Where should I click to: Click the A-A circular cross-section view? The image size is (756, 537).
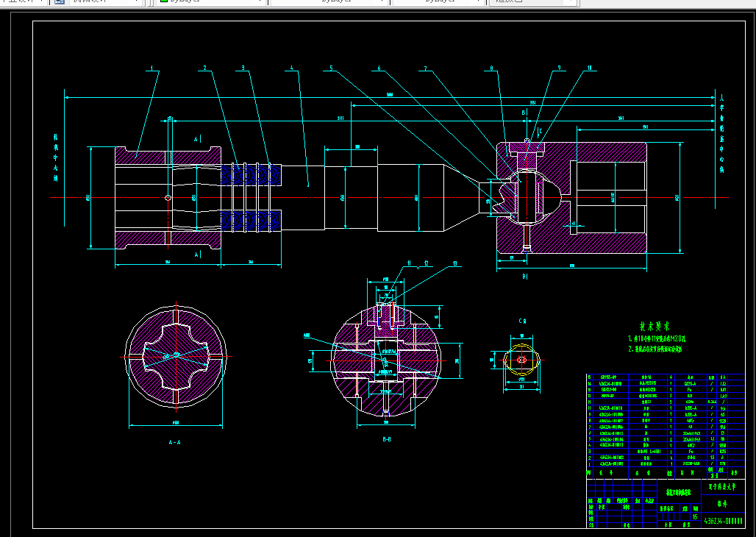[176, 357]
